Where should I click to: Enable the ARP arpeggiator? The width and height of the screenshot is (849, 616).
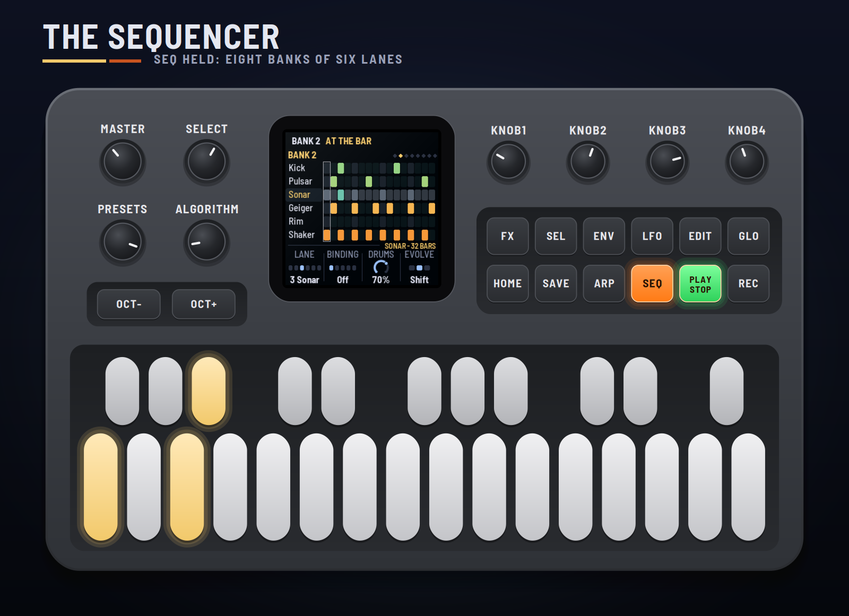click(604, 283)
